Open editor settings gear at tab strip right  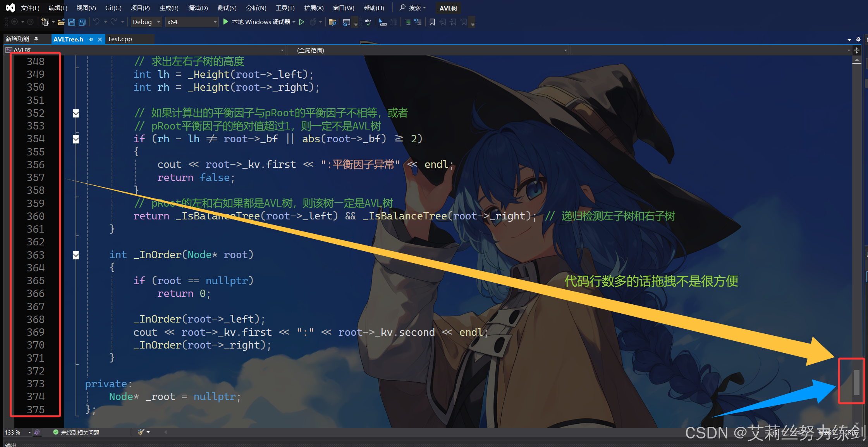pyautogui.click(x=858, y=39)
